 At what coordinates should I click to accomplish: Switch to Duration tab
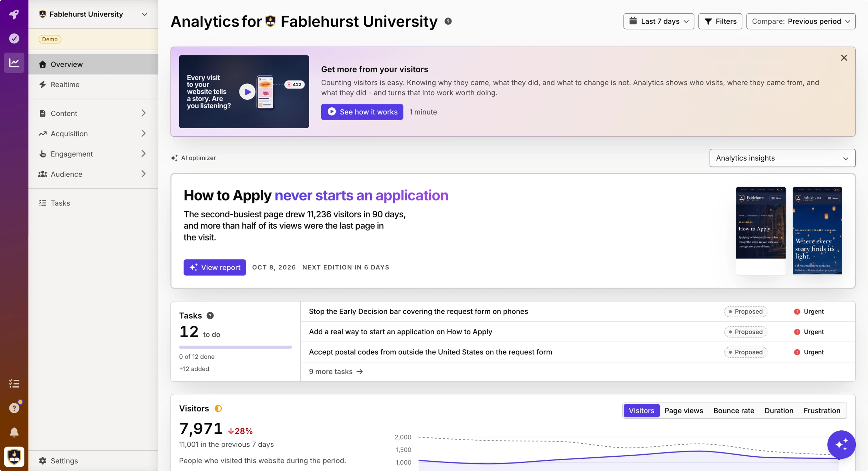779,411
